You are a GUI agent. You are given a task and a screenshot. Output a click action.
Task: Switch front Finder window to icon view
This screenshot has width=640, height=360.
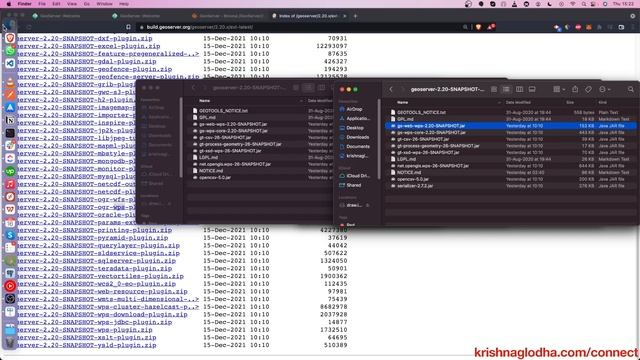pos(494,89)
